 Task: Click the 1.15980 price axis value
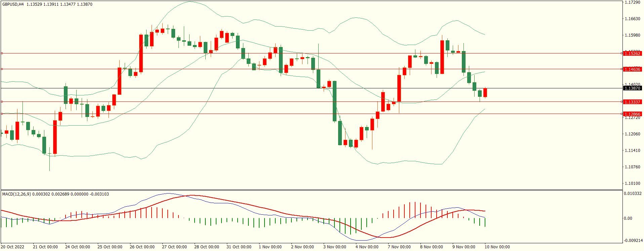coord(632,35)
